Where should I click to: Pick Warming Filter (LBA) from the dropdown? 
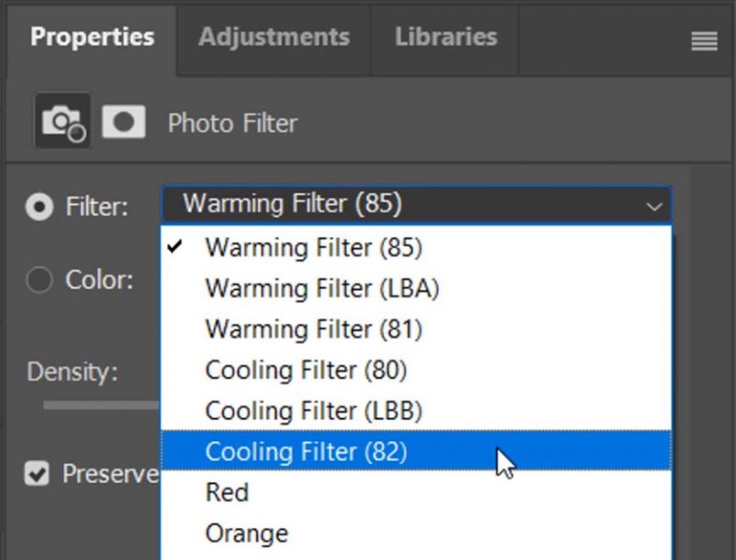[x=322, y=288]
